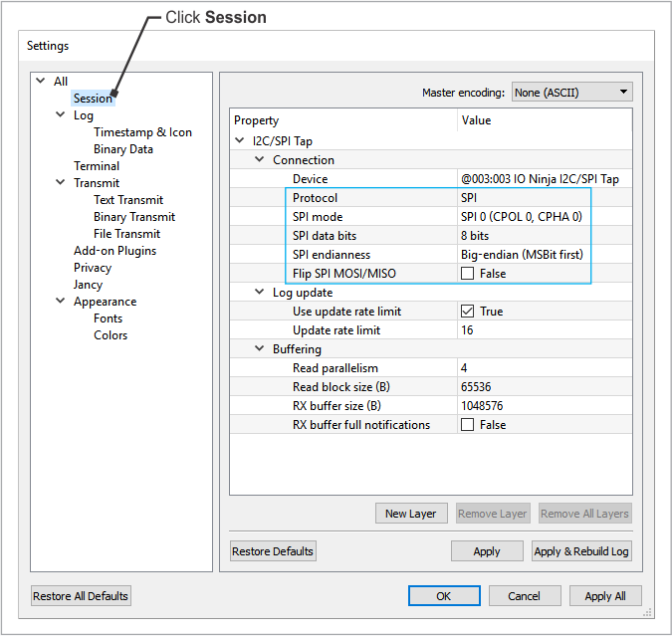Edit Update rate limit value 16

pyautogui.click(x=545, y=330)
